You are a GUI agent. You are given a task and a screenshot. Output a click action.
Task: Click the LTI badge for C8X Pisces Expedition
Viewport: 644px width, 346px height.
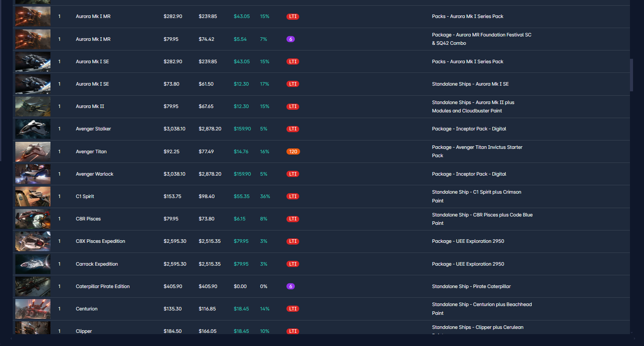point(293,241)
